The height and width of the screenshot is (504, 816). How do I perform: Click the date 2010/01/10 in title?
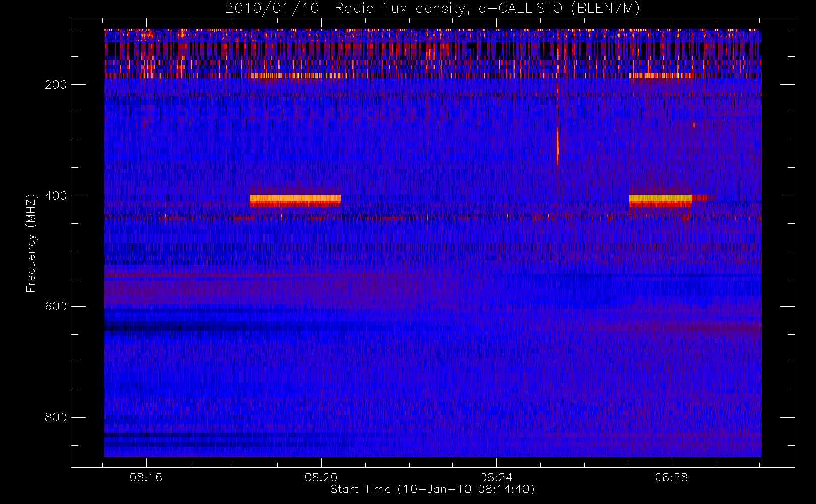[272, 9]
